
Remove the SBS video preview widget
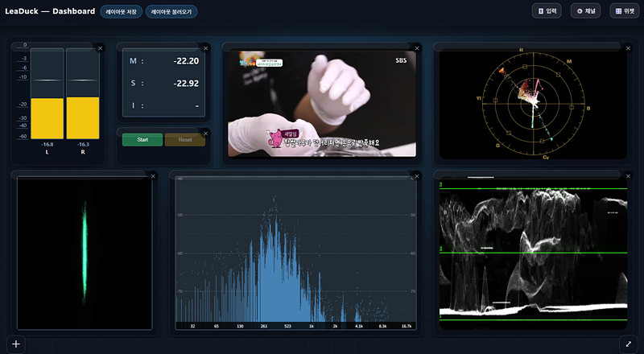pos(416,48)
